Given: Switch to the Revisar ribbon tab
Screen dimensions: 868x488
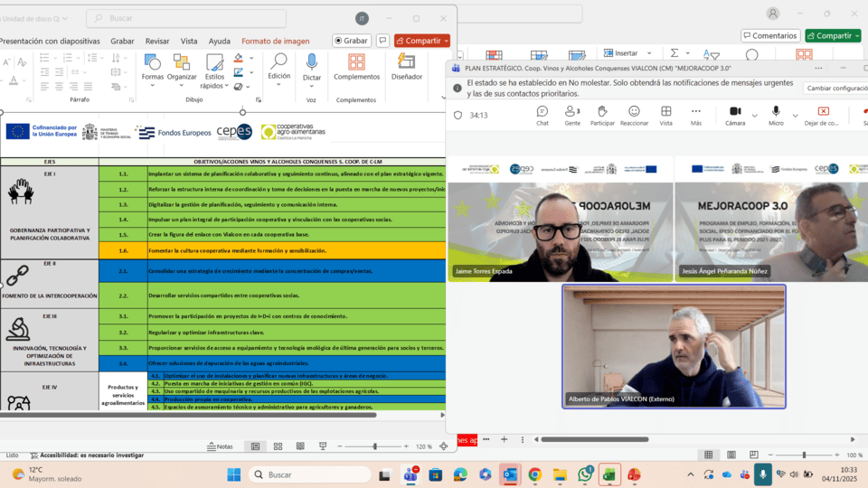Looking at the screenshot, I should (157, 41).
